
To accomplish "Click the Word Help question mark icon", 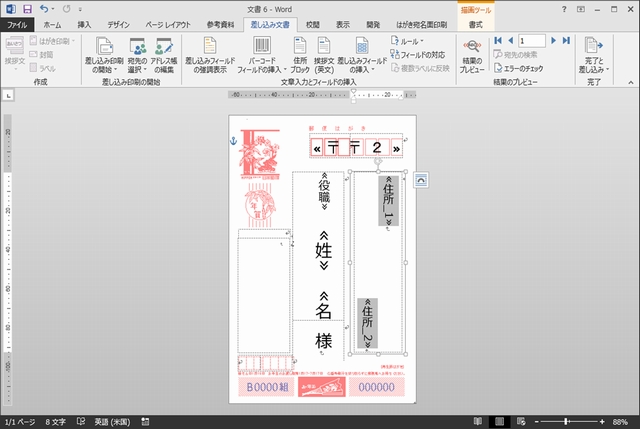I will 564,9.
